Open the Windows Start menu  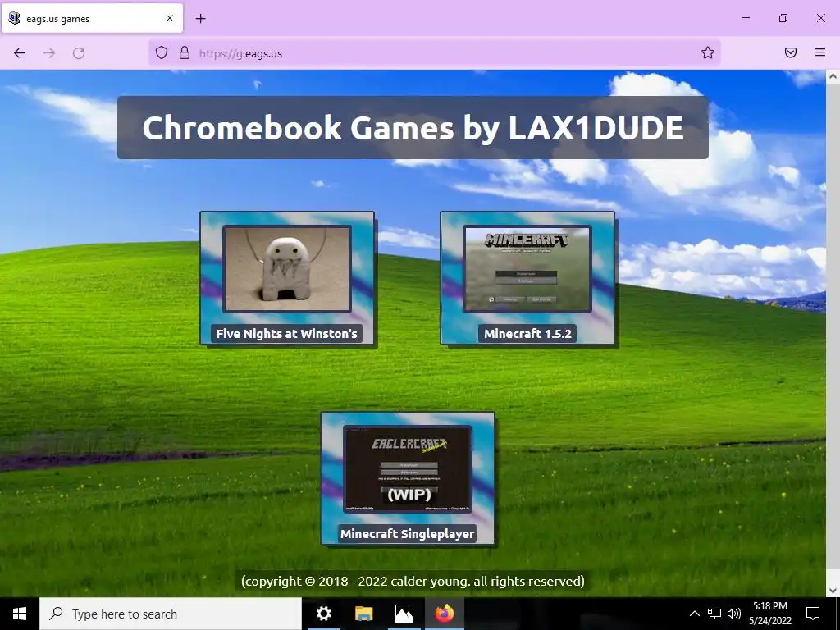pos(20,614)
